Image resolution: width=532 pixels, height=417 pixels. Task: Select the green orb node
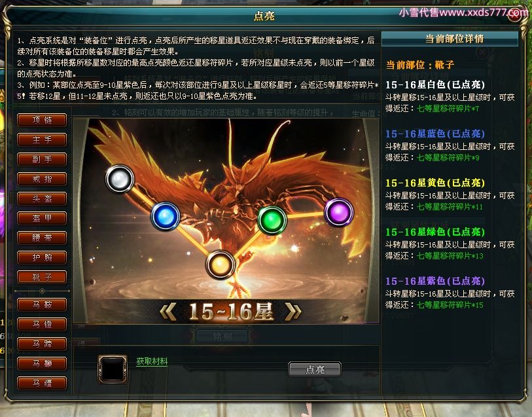[272, 220]
